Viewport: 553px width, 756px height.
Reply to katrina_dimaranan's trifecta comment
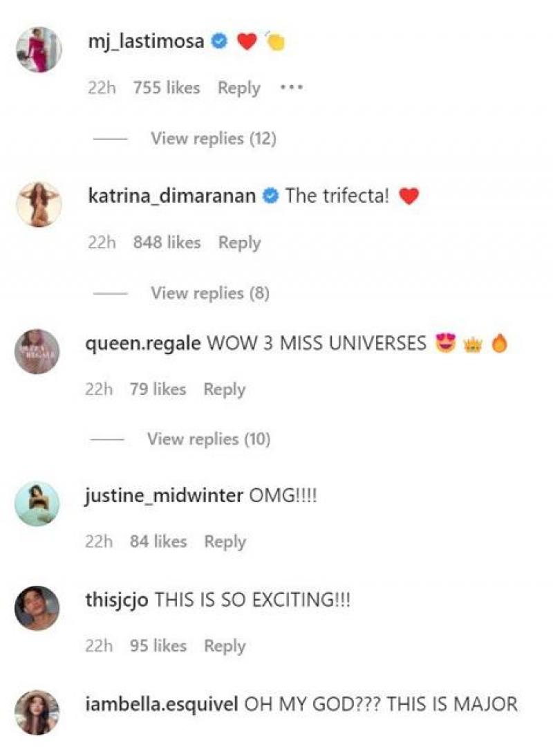(x=239, y=243)
